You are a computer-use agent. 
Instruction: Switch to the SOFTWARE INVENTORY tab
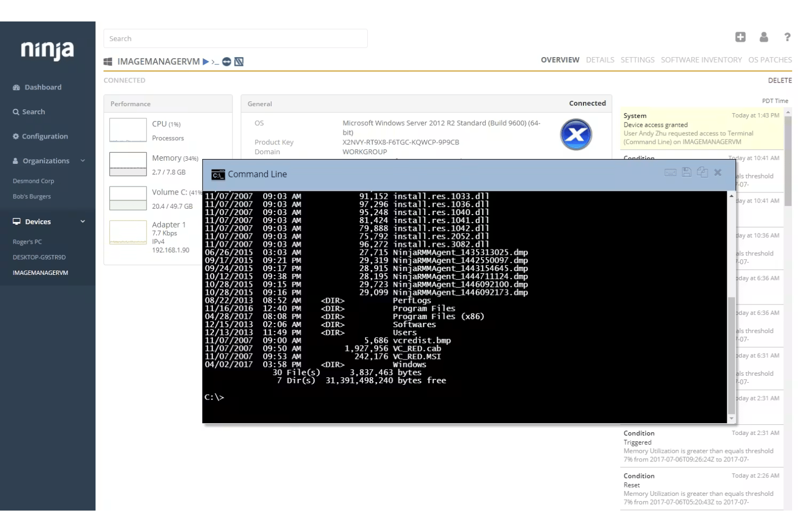click(701, 60)
